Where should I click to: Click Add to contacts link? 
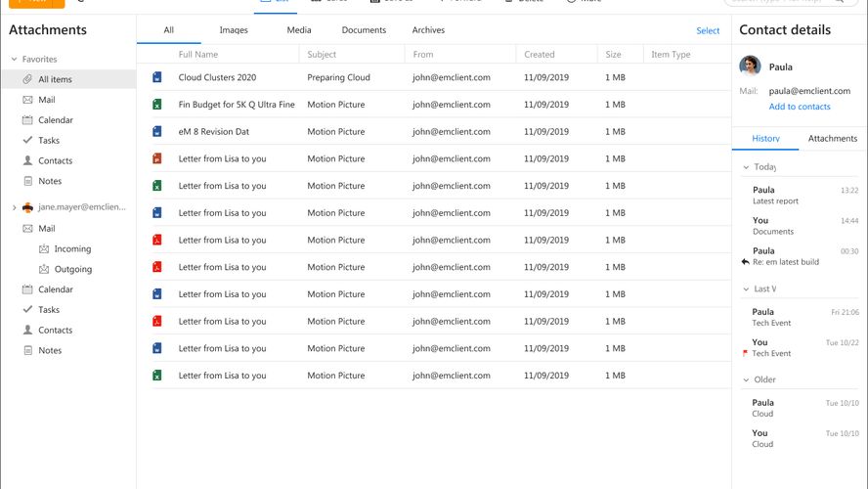[x=800, y=107]
